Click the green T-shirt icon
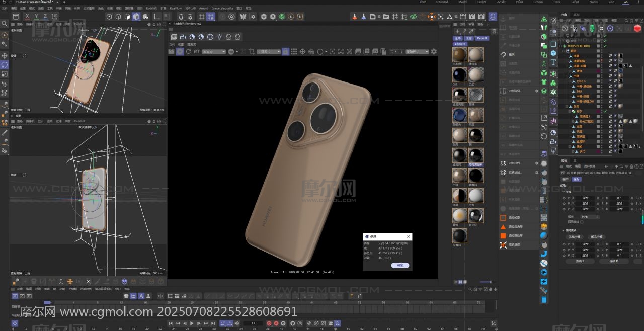644x331 pixels. coord(544,82)
